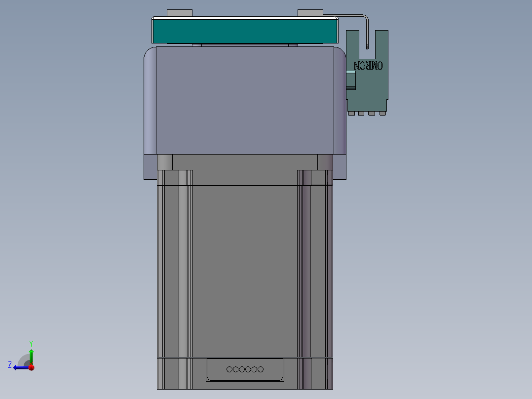
Task: Pick the sensor's bottom terminal pins
Action: (367, 114)
